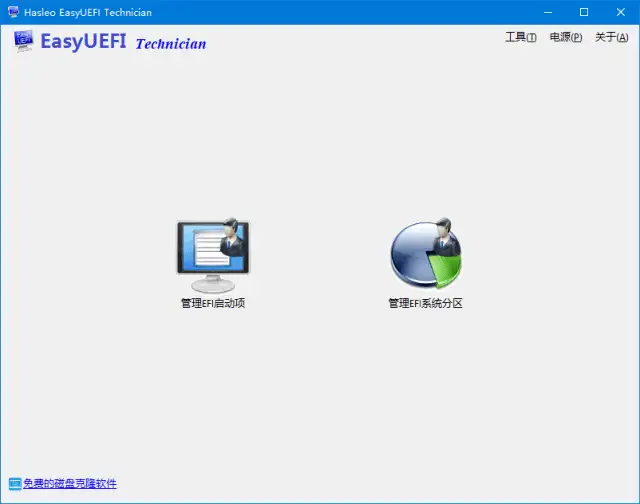Minimize the EasyUEFI window
Image resolution: width=640 pixels, height=504 pixels.
pyautogui.click(x=547, y=12)
